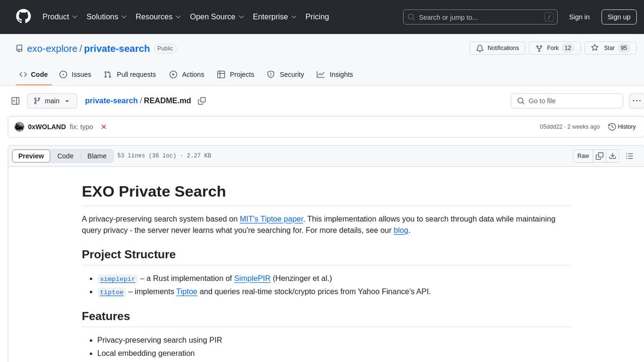Expand the Product menu

[60, 17]
